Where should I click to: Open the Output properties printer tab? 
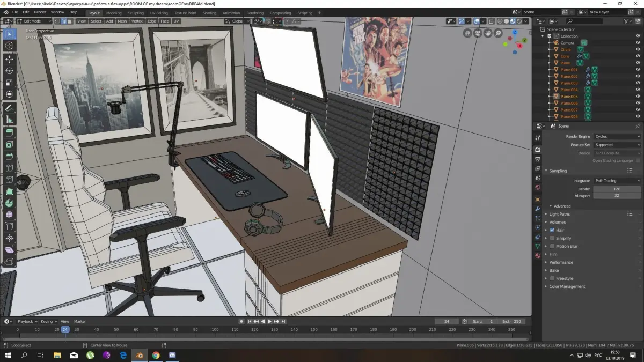coord(538,159)
